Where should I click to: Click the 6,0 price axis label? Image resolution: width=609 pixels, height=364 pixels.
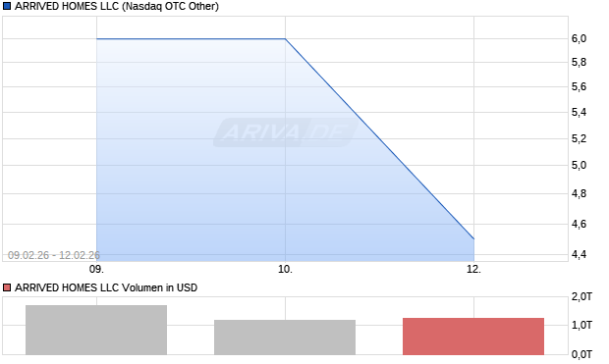[x=579, y=38]
